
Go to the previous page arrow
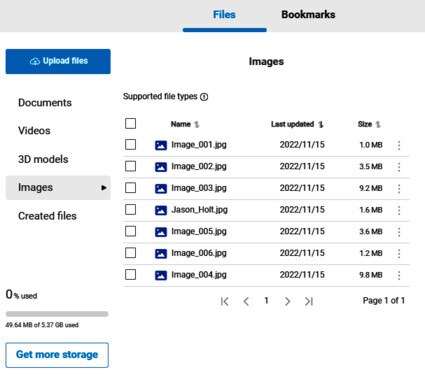coord(246,301)
